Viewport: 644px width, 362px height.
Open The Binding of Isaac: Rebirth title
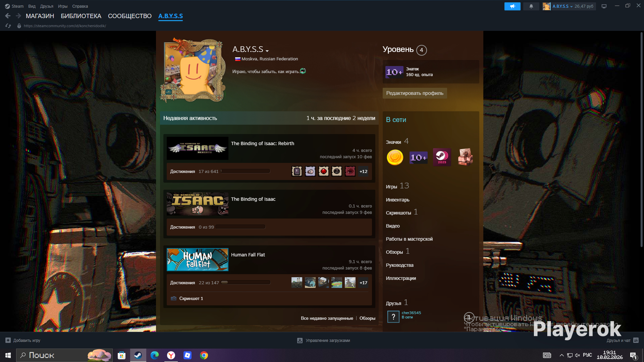click(263, 143)
